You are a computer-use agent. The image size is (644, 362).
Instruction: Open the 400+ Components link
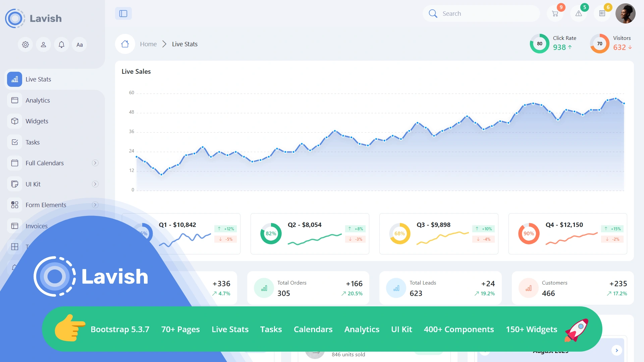click(459, 329)
